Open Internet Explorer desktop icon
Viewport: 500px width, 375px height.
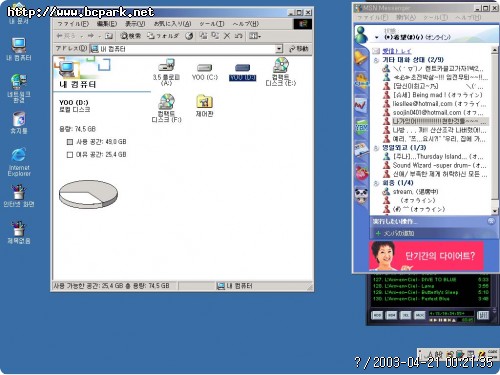point(19,161)
